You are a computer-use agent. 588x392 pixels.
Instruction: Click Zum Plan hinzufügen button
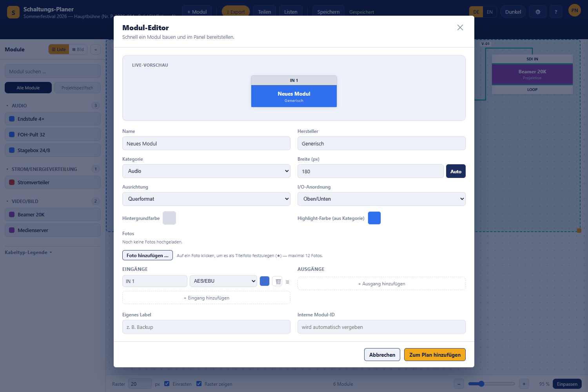435,355
